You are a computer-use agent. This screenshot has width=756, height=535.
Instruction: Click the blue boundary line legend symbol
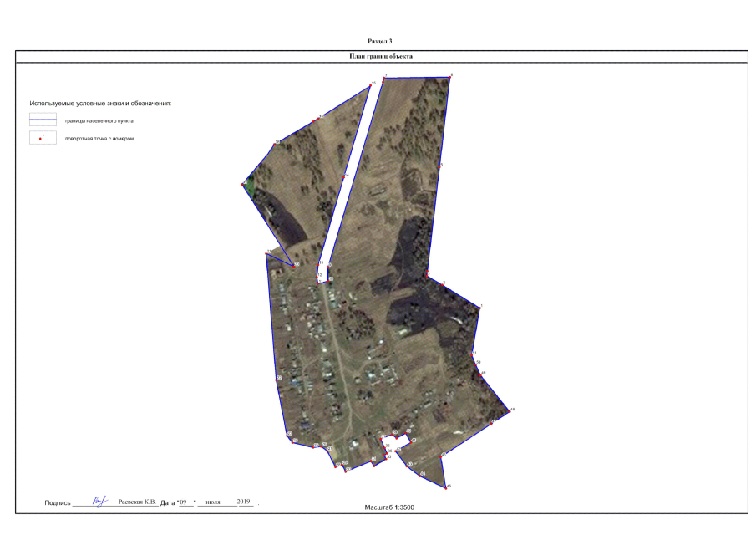pos(43,120)
